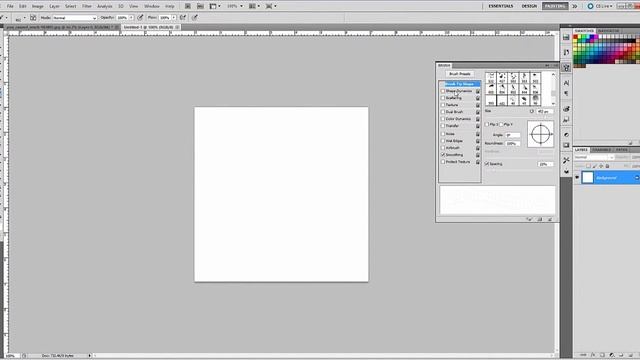This screenshot has width=640, height=360.
Task: Switch to Design workspace
Action: [529, 6]
